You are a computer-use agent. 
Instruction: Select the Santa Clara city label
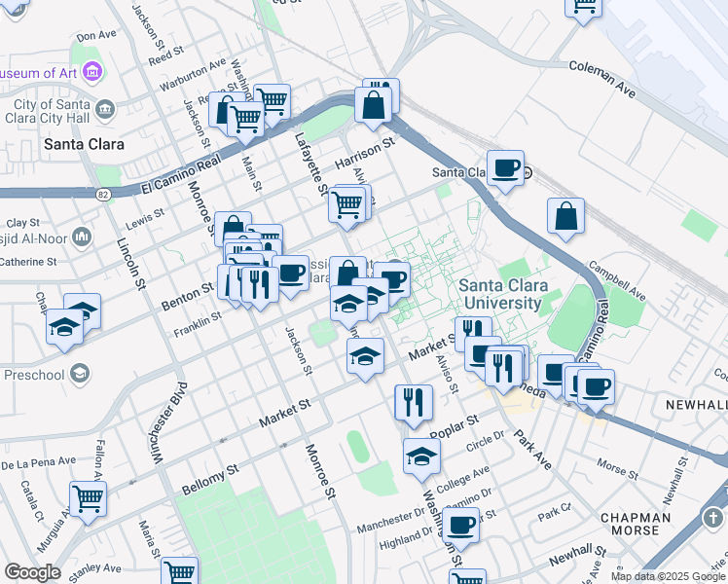coord(84,144)
